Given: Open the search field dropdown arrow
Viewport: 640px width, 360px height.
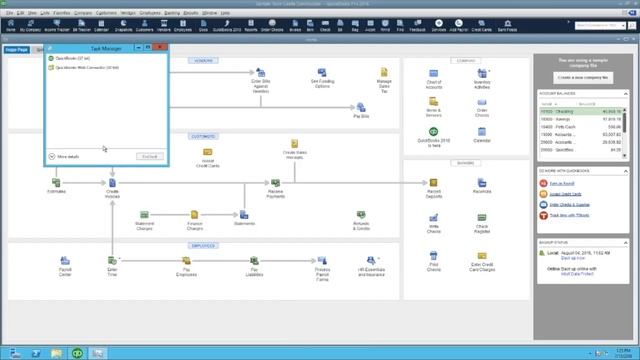Looking at the screenshot, I should click(x=623, y=25).
